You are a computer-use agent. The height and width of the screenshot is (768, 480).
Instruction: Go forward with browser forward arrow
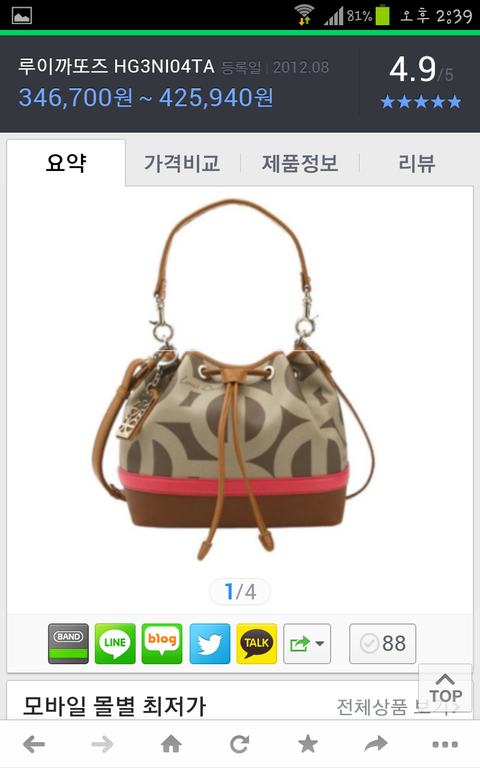[x=102, y=744]
